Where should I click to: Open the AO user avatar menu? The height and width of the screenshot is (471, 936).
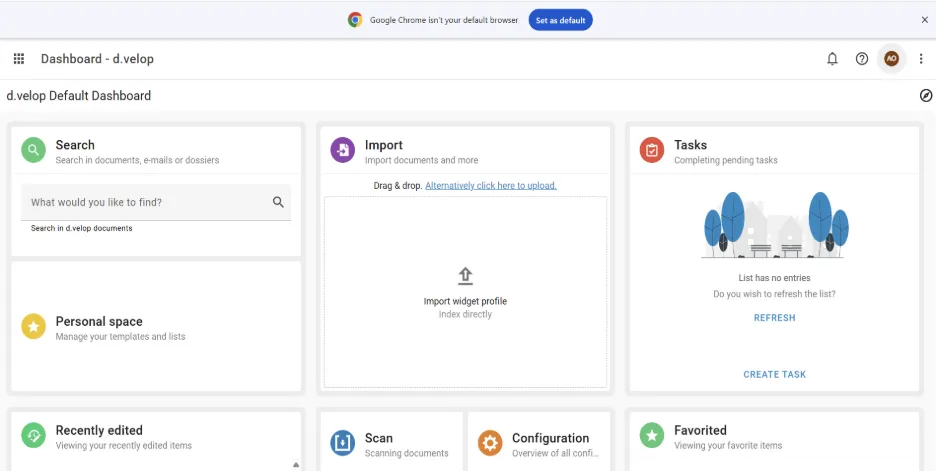click(x=891, y=59)
